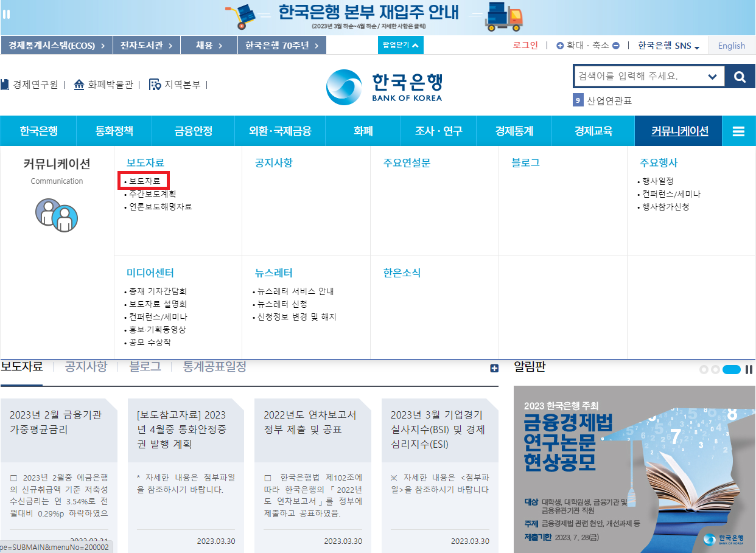Switch to 공지사항 tab below menu
This screenshot has height=553, width=756.
tap(86, 367)
